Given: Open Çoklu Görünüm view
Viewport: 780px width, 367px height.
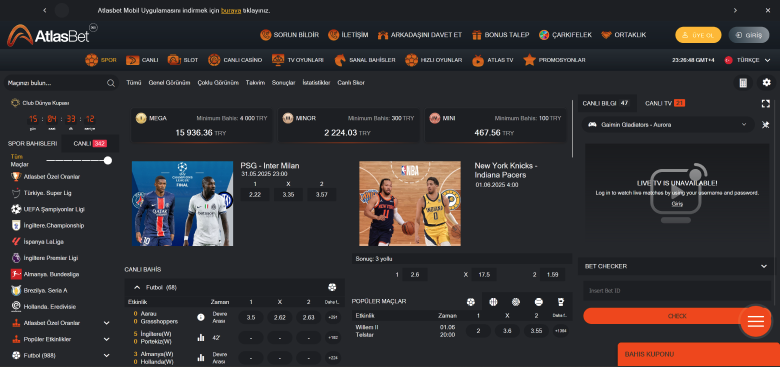Looking at the screenshot, I should [x=218, y=83].
